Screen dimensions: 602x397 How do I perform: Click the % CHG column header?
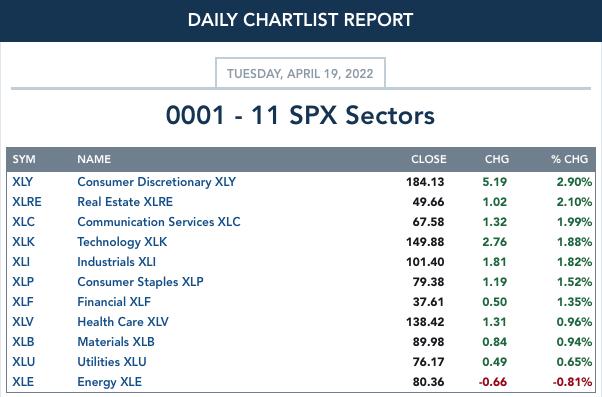[569, 159]
